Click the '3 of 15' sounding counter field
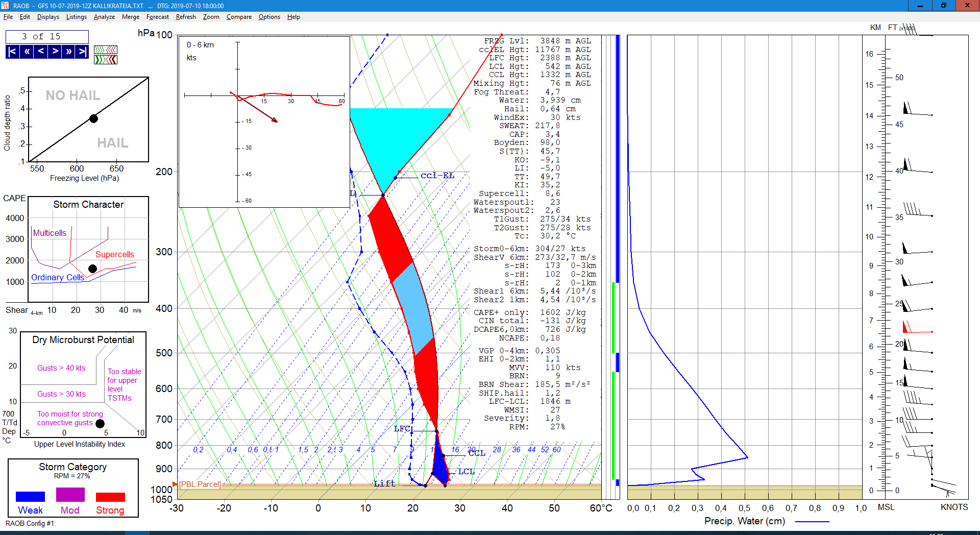The image size is (980, 535). (47, 37)
